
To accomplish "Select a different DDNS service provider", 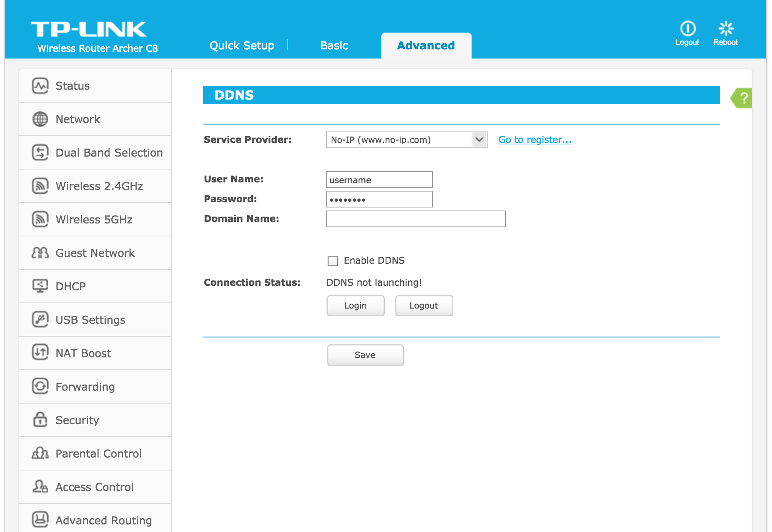I will click(x=406, y=139).
